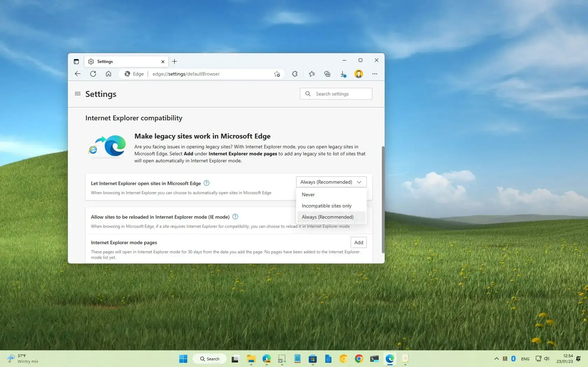Click the settings page vertical scrollbar
This screenshot has height=367, width=588.
(383, 199)
